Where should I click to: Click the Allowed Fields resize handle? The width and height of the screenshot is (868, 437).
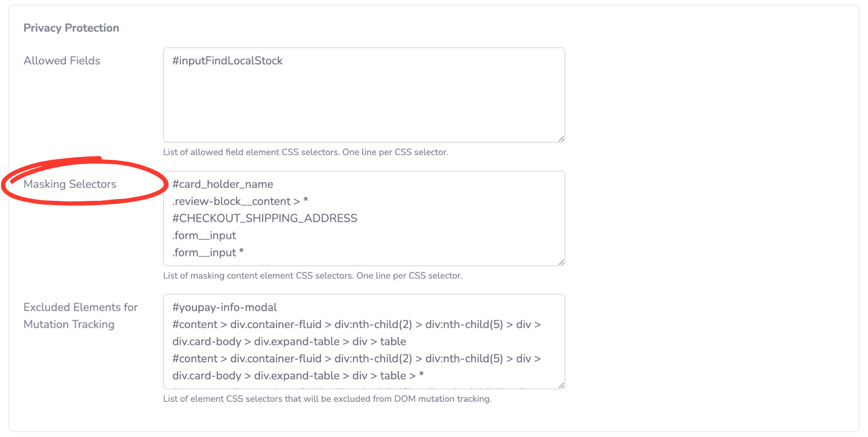(561, 139)
